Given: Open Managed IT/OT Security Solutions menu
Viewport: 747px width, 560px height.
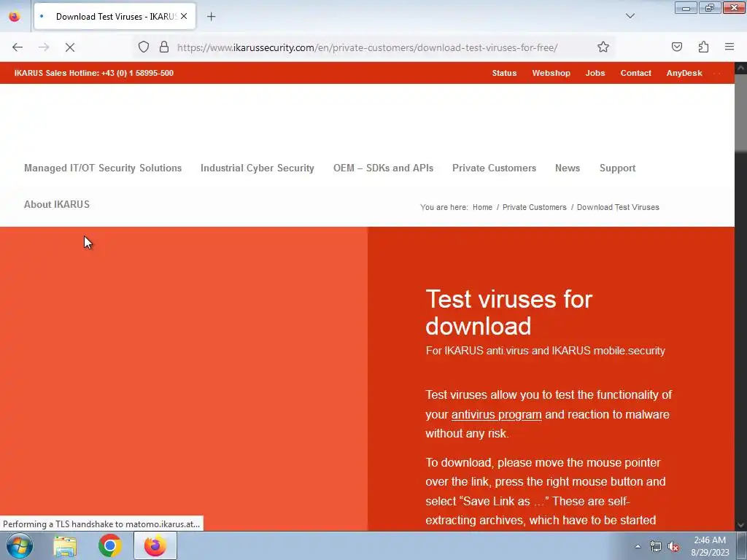Looking at the screenshot, I should tap(103, 168).
